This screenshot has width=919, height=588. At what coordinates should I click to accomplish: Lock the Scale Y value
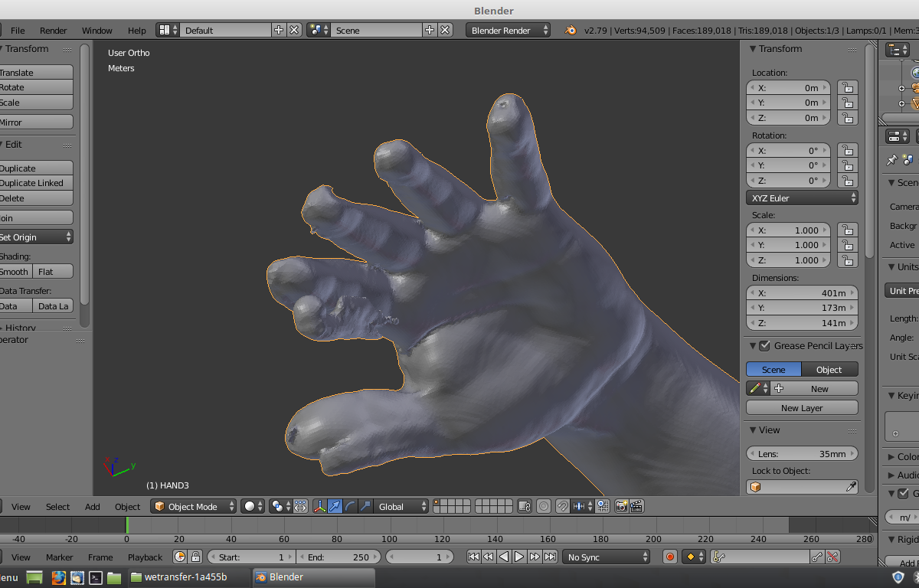coord(847,245)
